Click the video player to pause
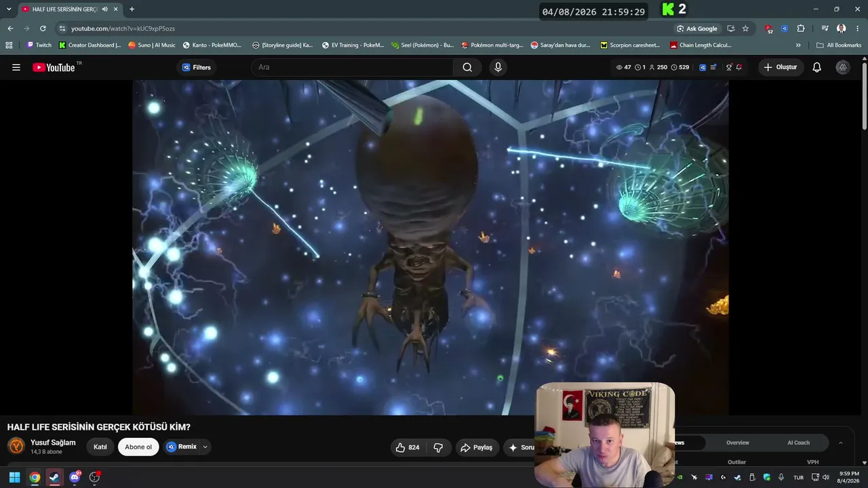 tap(431, 247)
